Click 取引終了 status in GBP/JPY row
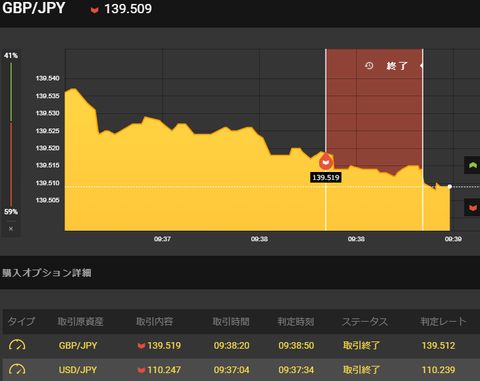Image resolution: width=480 pixels, height=381 pixels. [x=361, y=345]
